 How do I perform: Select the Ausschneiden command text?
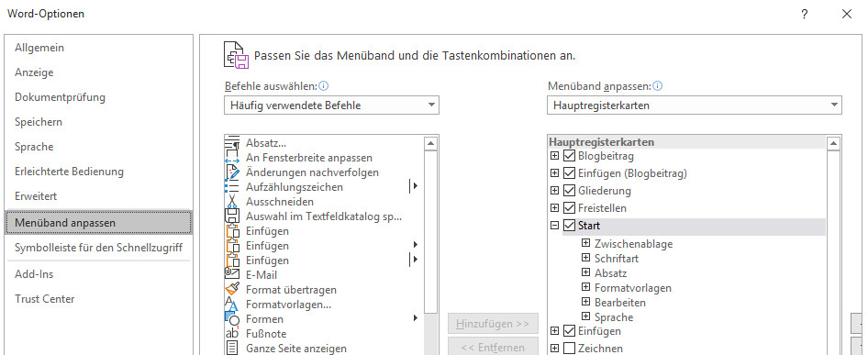tap(280, 202)
